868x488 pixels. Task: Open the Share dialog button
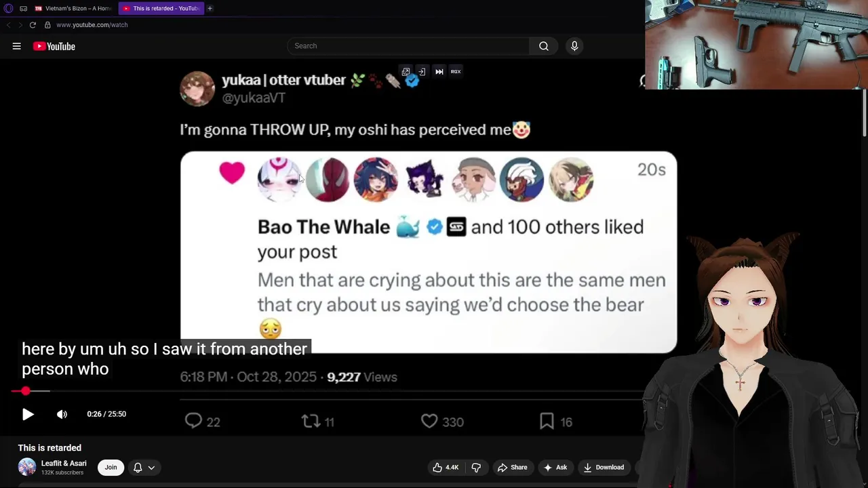pyautogui.click(x=512, y=467)
